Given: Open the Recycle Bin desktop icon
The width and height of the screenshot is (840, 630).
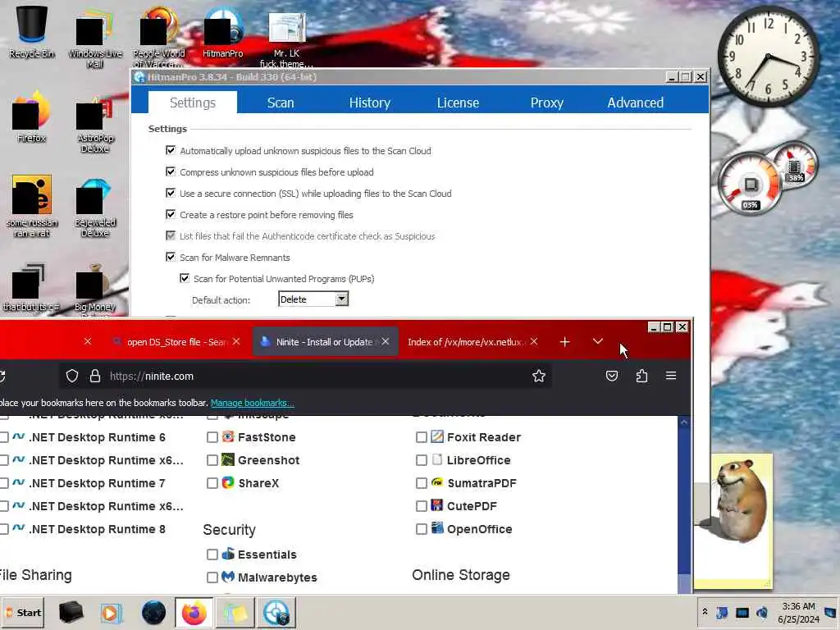Looking at the screenshot, I should (32, 32).
